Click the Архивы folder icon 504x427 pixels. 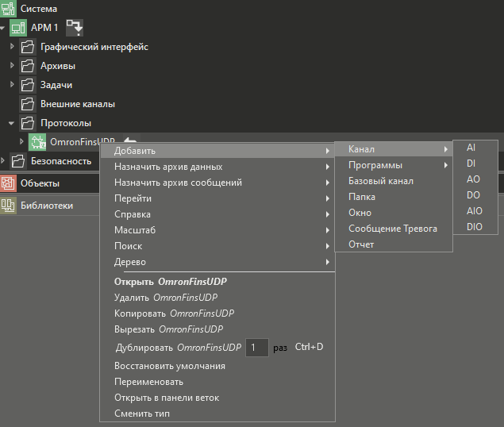pyautogui.click(x=28, y=66)
